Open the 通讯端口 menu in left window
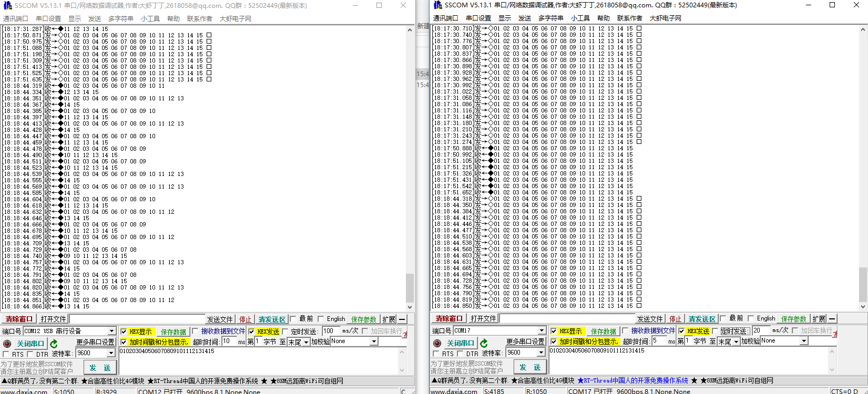This screenshot has height=394, width=868. click(16, 19)
